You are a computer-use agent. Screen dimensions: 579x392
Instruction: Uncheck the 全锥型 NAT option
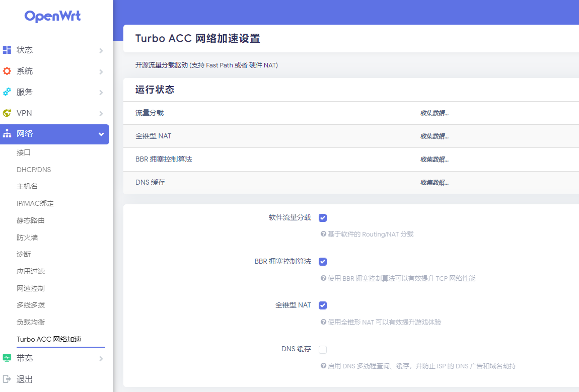point(322,305)
